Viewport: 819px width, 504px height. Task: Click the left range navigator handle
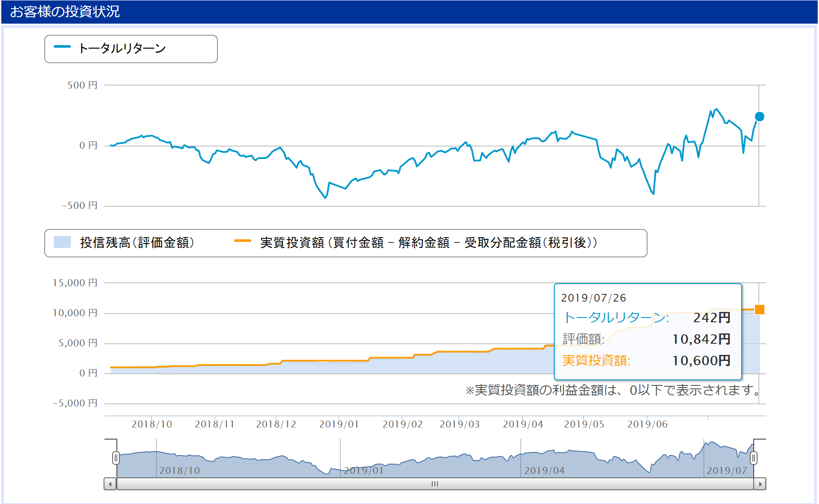[x=116, y=458]
